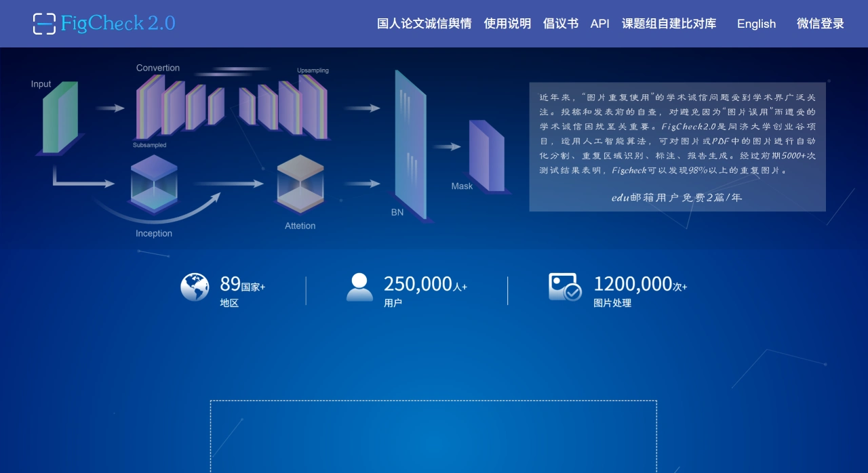Open the API documentation
868x473 pixels.
(599, 24)
